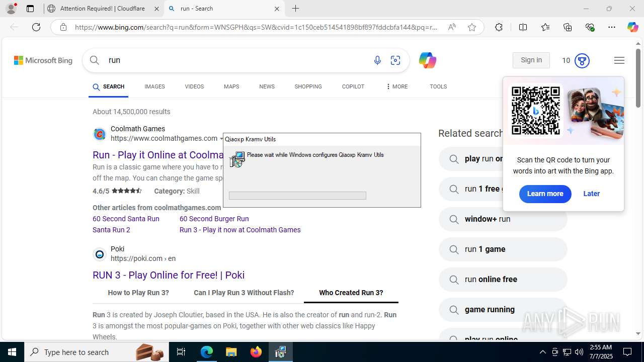Search by voice using microphone icon
Screen dimensions: 644x362
point(377,60)
